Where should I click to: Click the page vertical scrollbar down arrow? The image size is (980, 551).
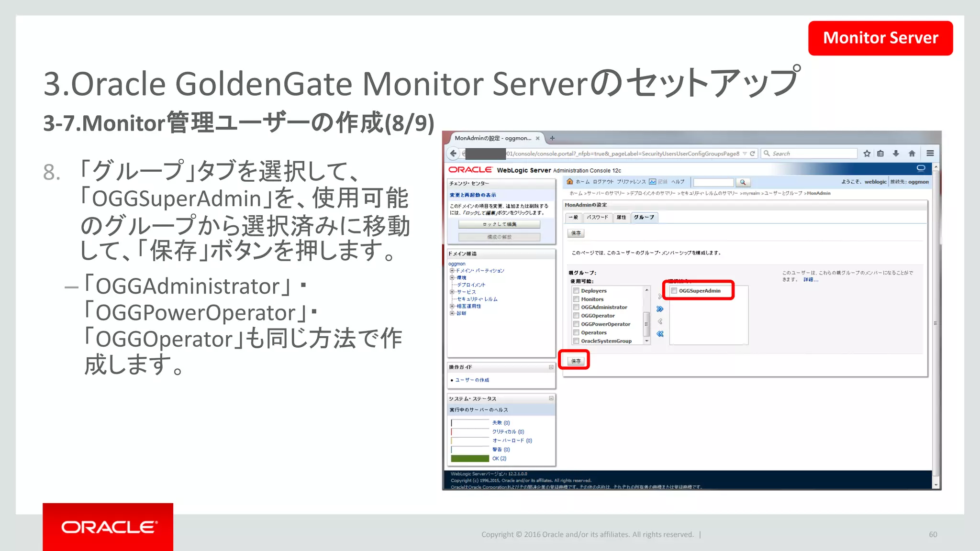[x=936, y=485]
